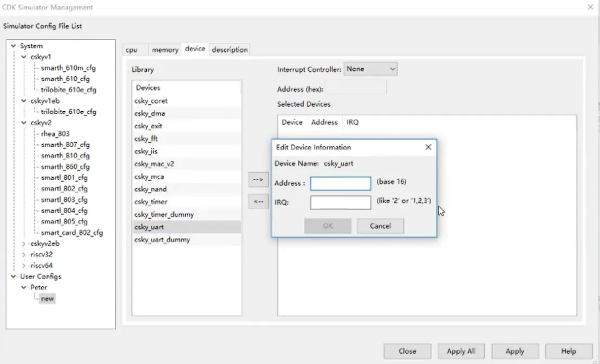This screenshot has width=600, height=364.
Task: Select csky_uart_dummy in device library
Action: pyautogui.click(x=187, y=240)
